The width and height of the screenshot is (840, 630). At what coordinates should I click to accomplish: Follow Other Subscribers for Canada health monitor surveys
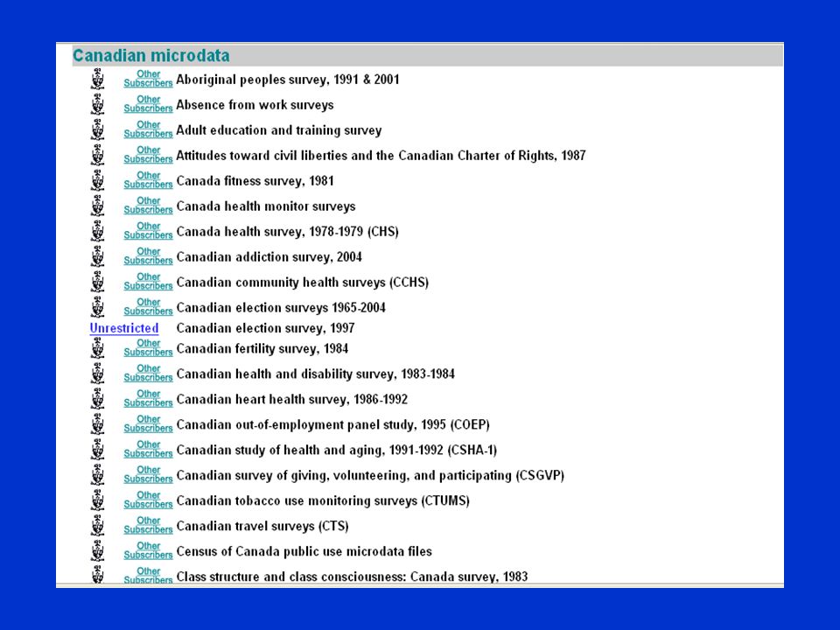[149, 205]
